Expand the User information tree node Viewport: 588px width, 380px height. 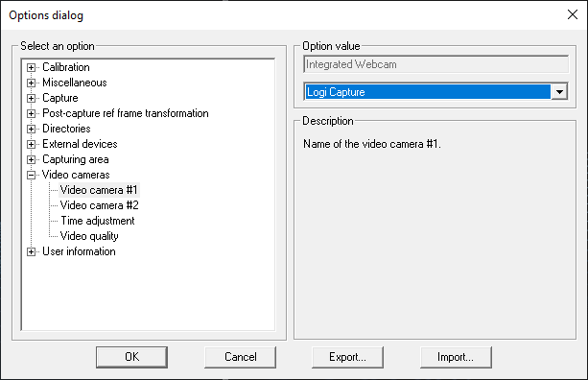[x=31, y=252]
